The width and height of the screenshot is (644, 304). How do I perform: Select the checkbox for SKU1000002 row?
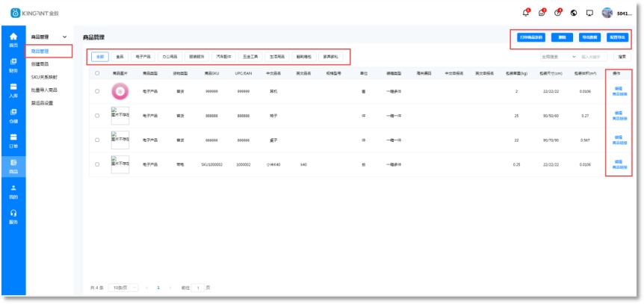point(97,164)
